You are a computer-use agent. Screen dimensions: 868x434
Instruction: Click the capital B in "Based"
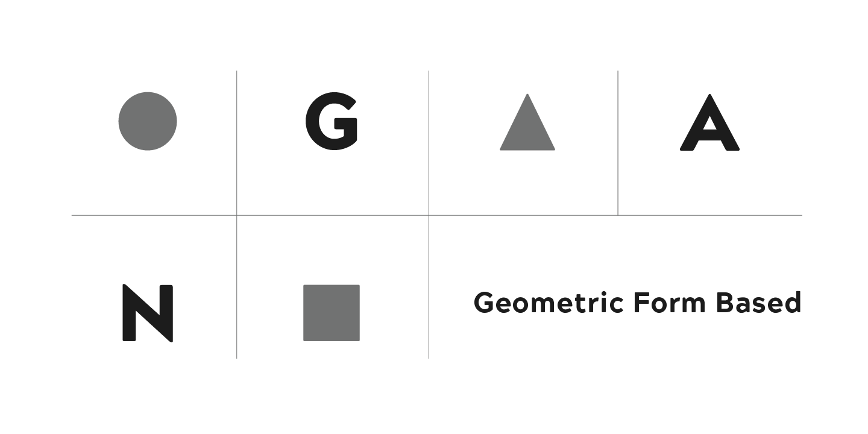point(723,303)
